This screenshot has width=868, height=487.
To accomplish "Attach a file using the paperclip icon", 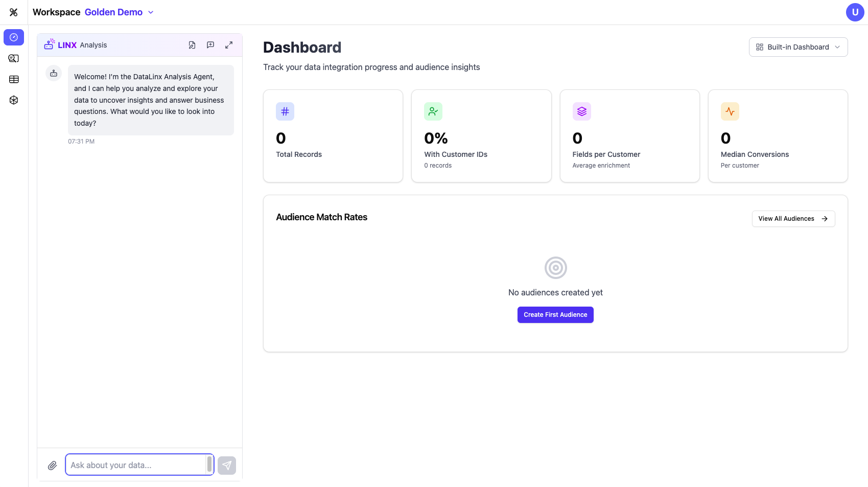I will click(x=52, y=465).
